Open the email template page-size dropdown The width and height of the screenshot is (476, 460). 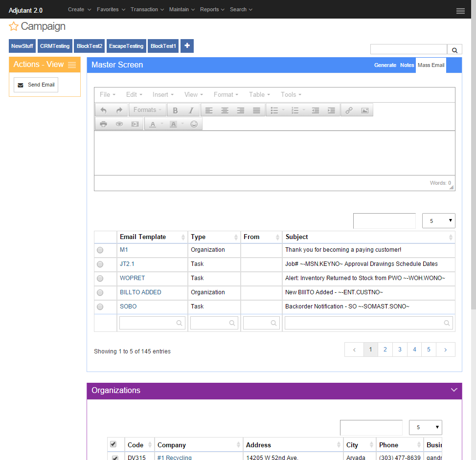438,221
